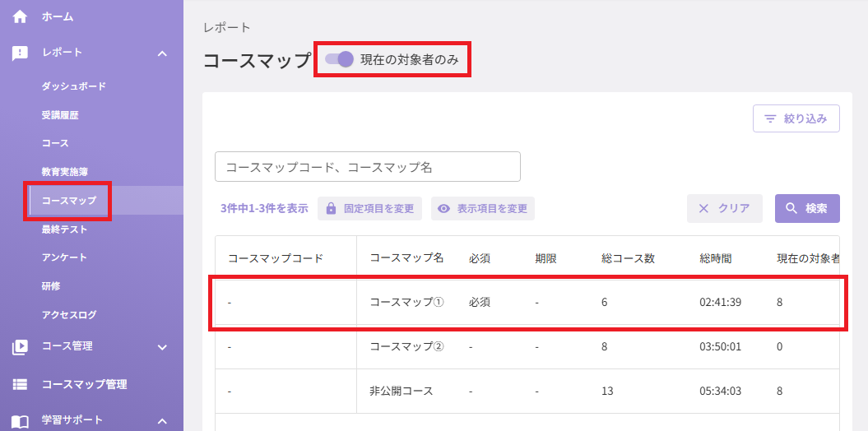Click the 期限 column header
Image resolution: width=868 pixels, height=431 pixels.
pyautogui.click(x=545, y=258)
